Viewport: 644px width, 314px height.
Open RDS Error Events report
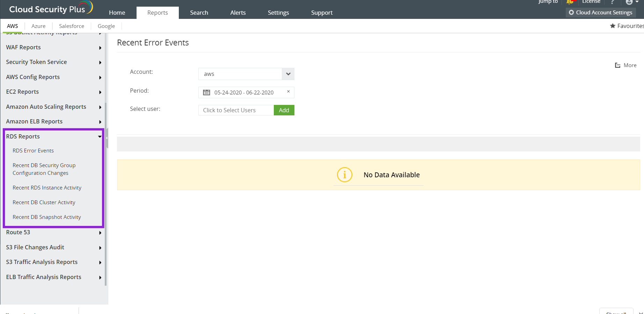(x=33, y=151)
